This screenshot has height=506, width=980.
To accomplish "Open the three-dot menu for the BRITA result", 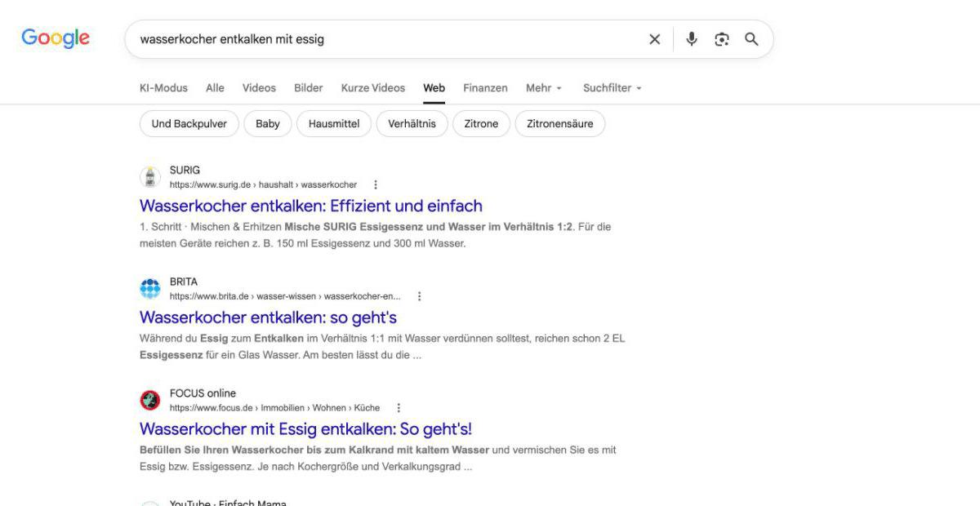I will pyautogui.click(x=420, y=296).
